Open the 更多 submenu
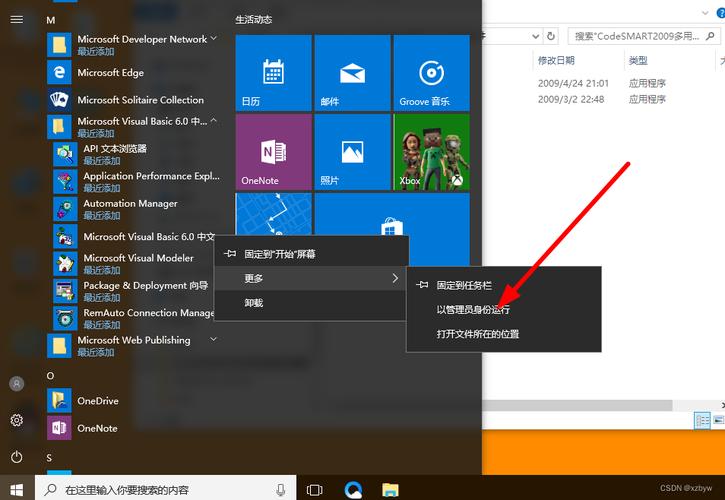The height and width of the screenshot is (500, 725). 312,278
